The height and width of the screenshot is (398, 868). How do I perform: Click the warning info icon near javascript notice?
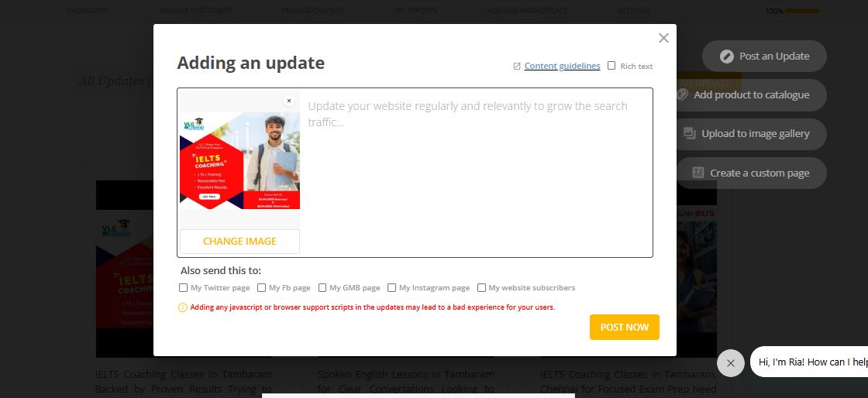click(183, 307)
